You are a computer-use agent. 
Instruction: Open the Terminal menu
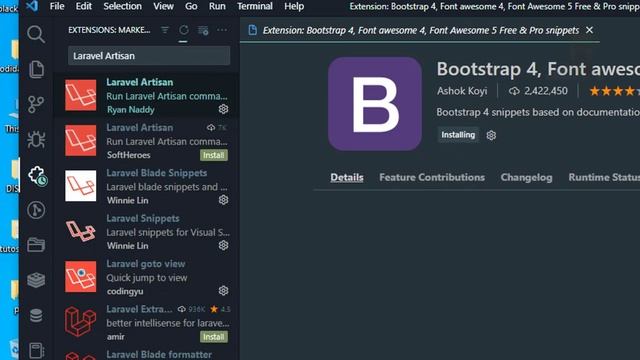click(x=255, y=6)
